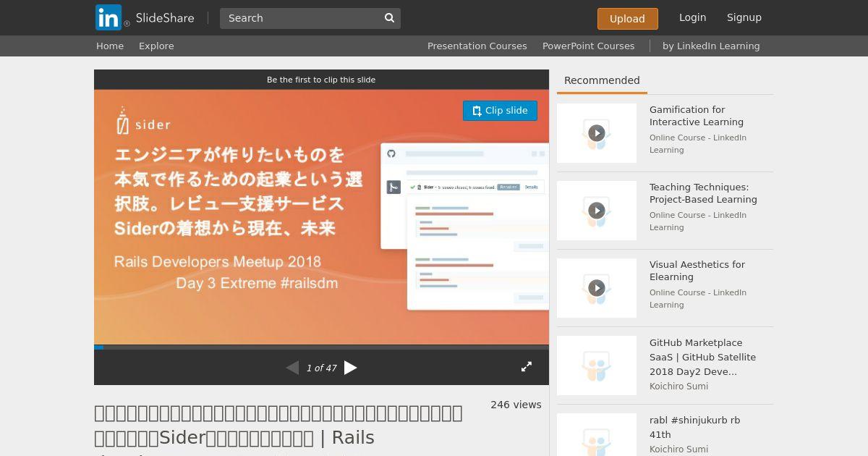
Task: Click the Clip slide button
Action: pyautogui.click(x=500, y=111)
